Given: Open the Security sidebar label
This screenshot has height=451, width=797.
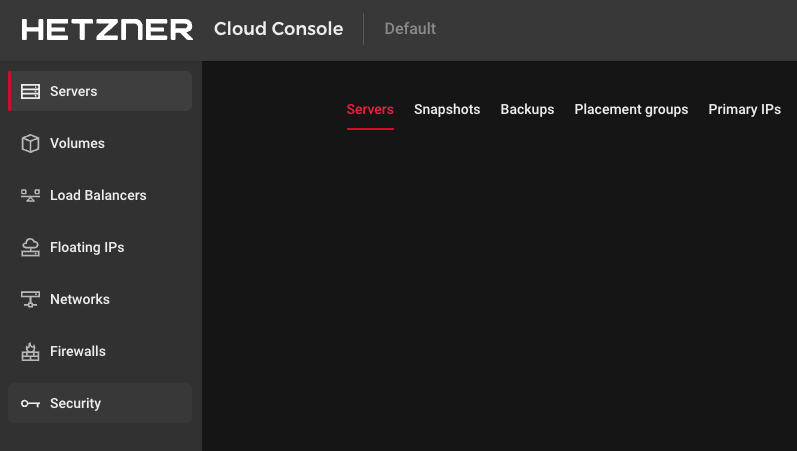Looking at the screenshot, I should pyautogui.click(x=75, y=403).
